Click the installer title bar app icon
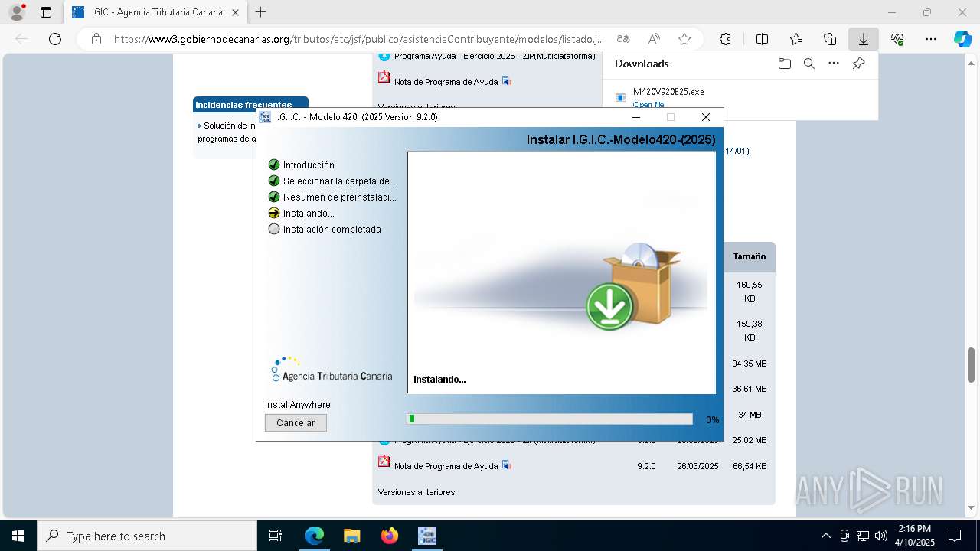Image resolution: width=980 pixels, height=551 pixels. tap(266, 117)
